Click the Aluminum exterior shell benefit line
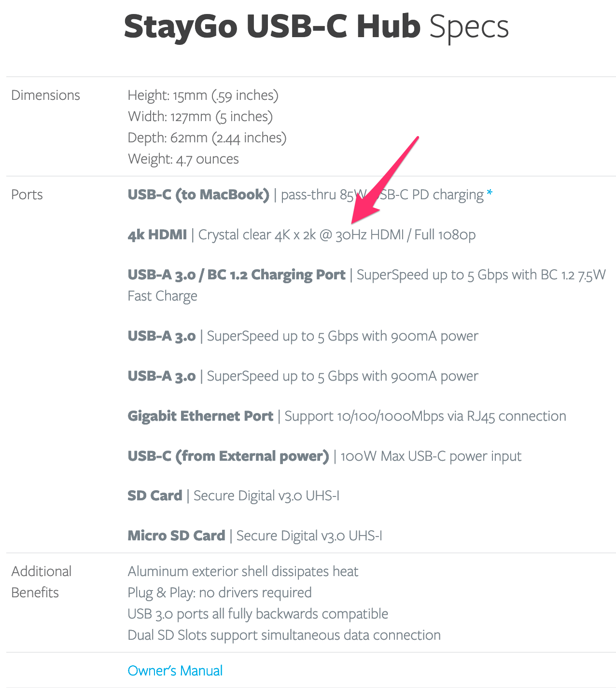The image size is (616, 688). click(x=243, y=571)
